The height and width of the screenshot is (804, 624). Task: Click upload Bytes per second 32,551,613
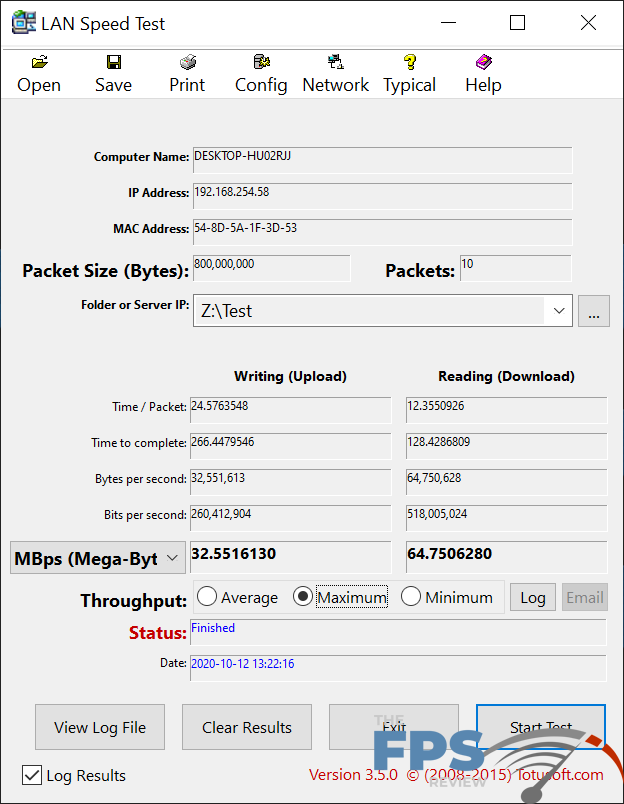point(291,482)
